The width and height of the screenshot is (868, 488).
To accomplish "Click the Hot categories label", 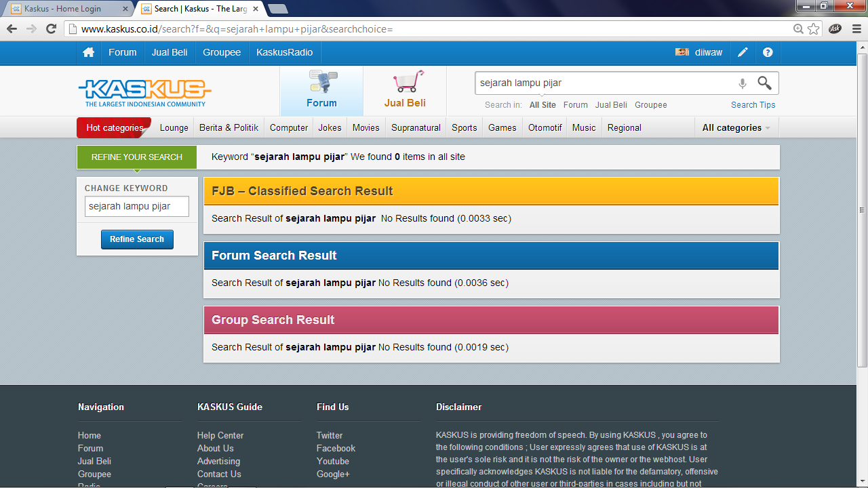I will [115, 127].
